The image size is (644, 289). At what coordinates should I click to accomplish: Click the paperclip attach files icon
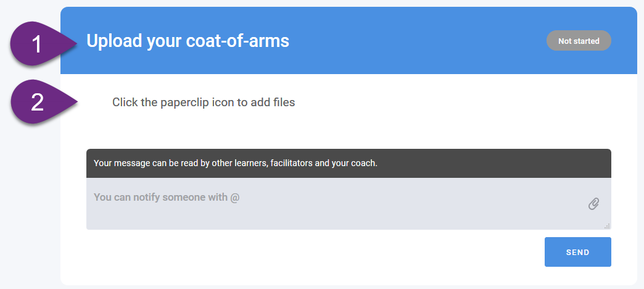(593, 204)
